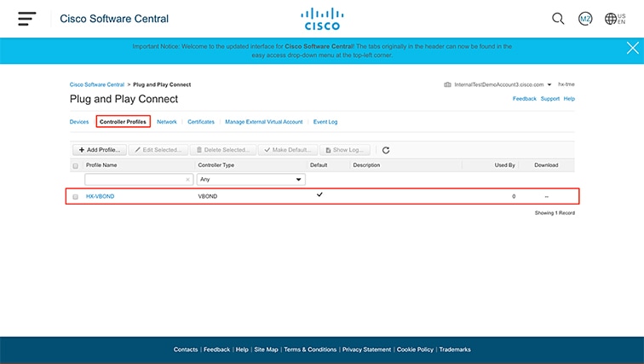Click the Cisco Software Central header title
The width and height of the screenshot is (644, 364).
pos(114,19)
